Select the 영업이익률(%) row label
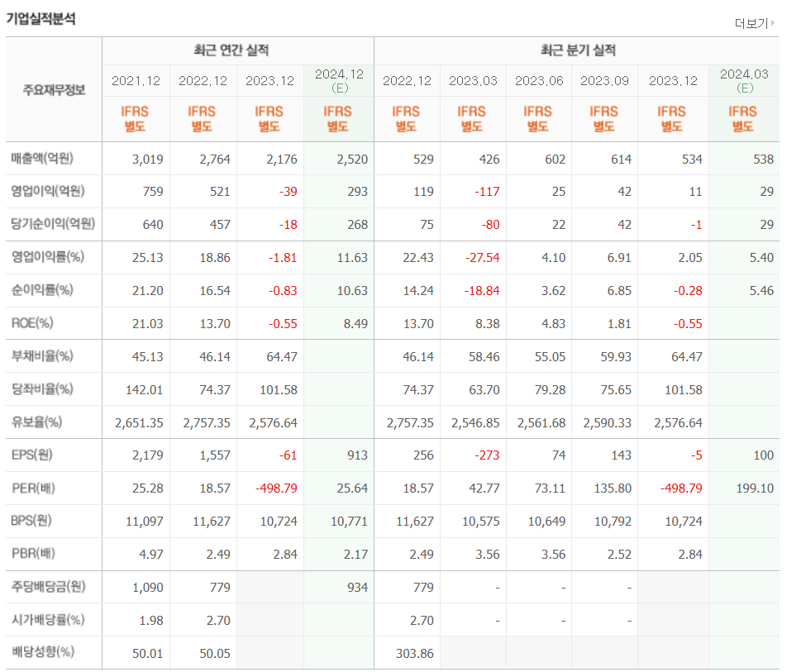Image resolution: width=787 pixels, height=672 pixels. (x=48, y=256)
